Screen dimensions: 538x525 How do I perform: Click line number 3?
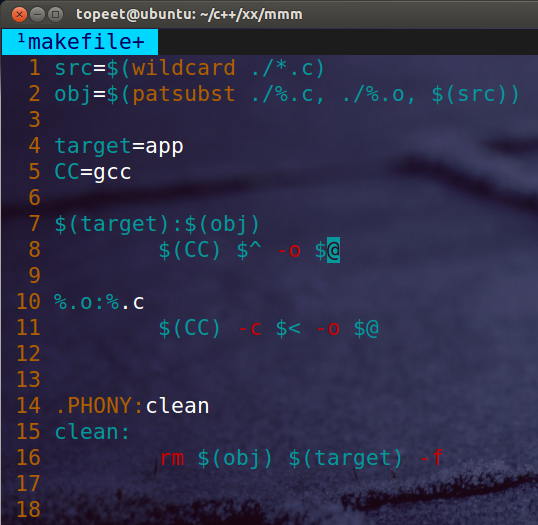click(x=35, y=120)
